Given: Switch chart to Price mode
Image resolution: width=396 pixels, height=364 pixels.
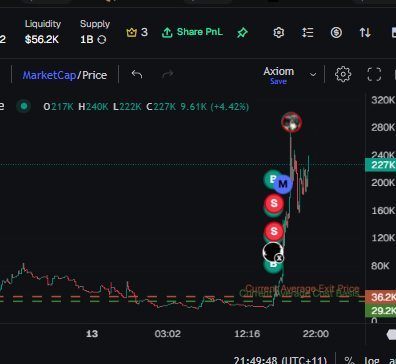Looking at the screenshot, I should [x=95, y=75].
